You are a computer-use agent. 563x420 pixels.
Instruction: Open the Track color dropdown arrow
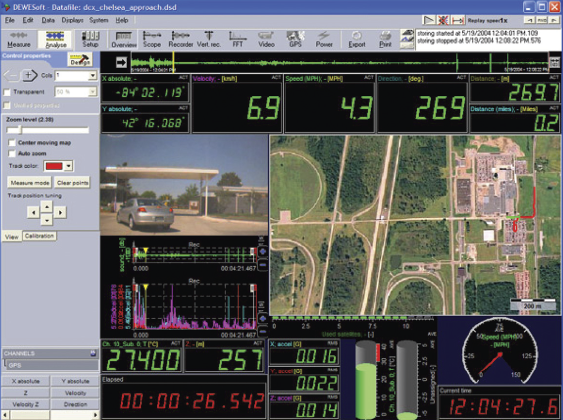click(68, 166)
